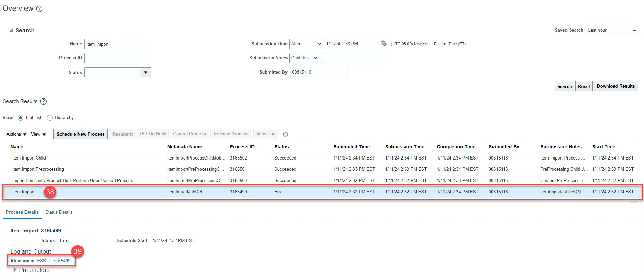The image size is (644, 280).
Task: Switch to the Status Details tab
Action: (x=59, y=212)
